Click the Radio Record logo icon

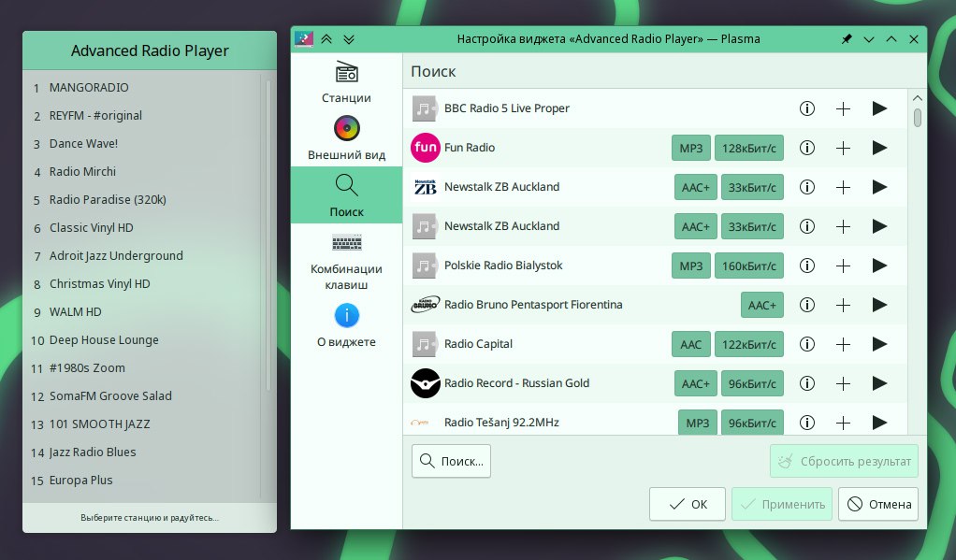pos(425,383)
